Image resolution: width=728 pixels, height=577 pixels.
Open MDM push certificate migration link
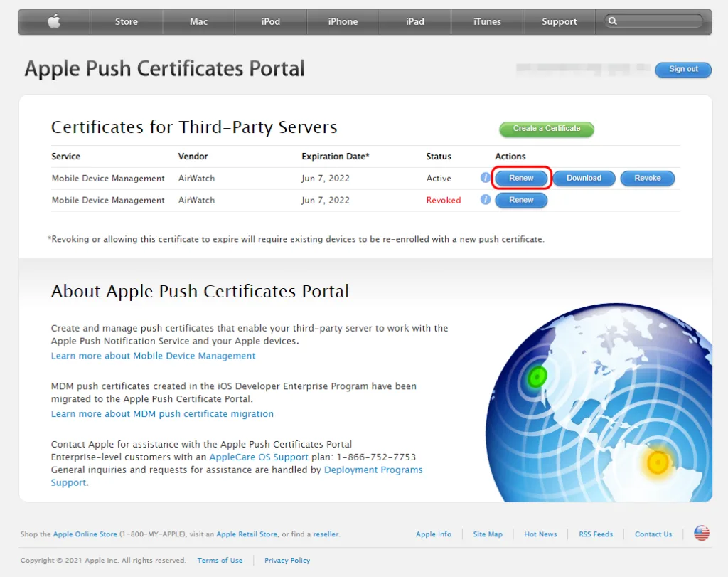162,414
